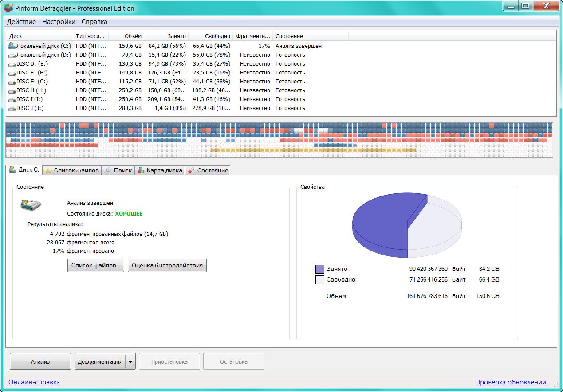Screen dimensions: 563x392
Task: Open the Проверка обновлений... link
Action: tap(512, 382)
